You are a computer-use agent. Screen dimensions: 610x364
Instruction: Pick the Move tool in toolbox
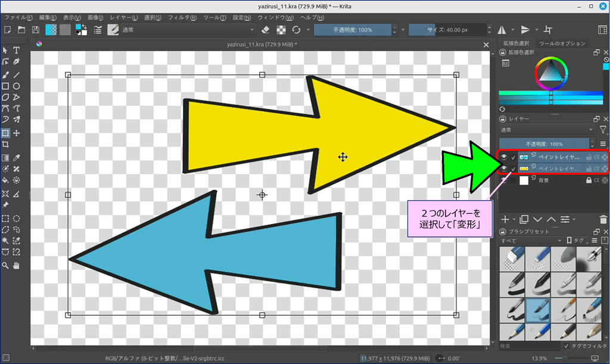17,133
